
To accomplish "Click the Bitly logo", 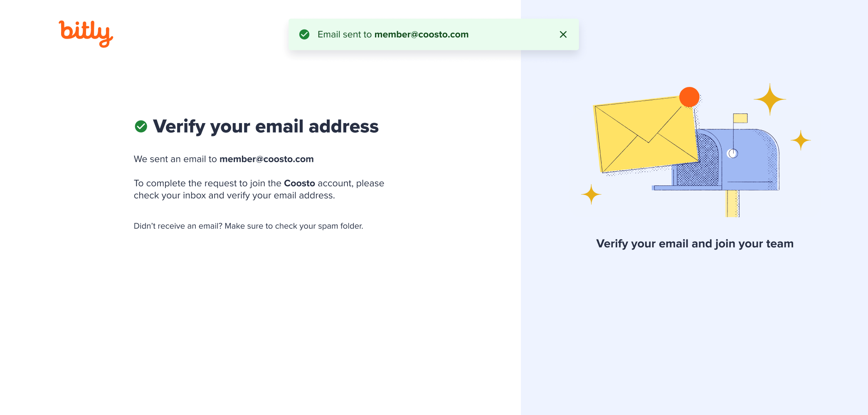I will [x=86, y=34].
